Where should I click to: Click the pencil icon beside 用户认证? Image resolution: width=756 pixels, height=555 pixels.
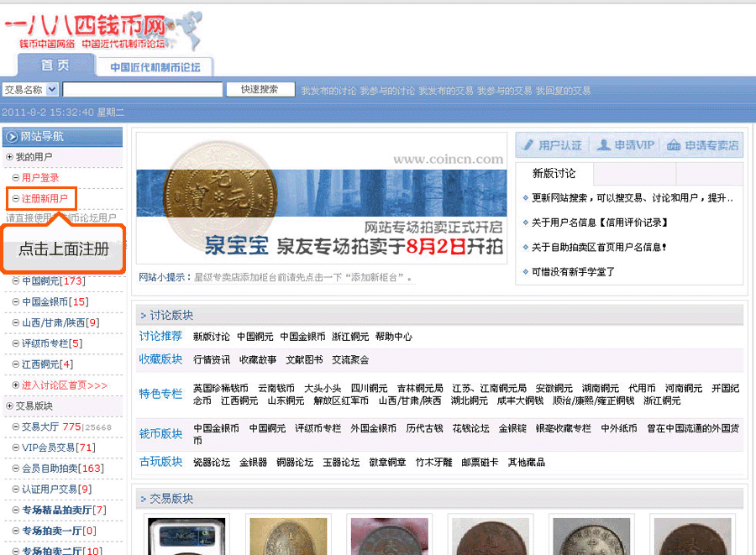pos(527,145)
